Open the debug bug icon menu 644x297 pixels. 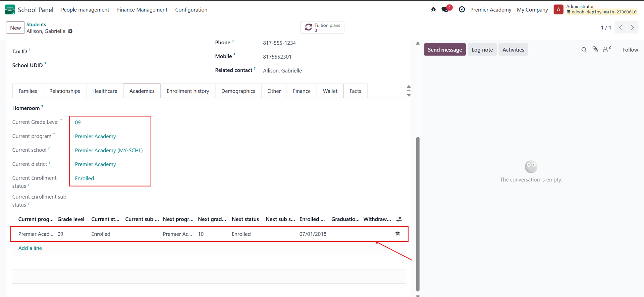click(433, 10)
